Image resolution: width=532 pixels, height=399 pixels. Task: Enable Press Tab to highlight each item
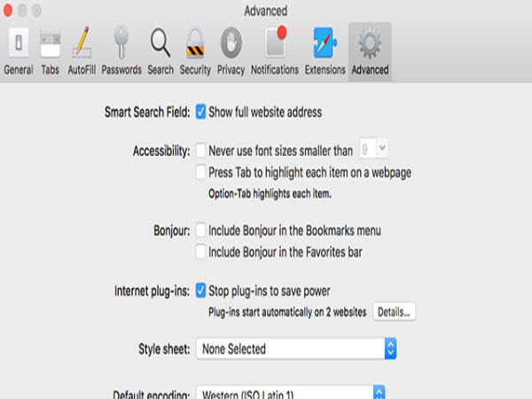(200, 172)
